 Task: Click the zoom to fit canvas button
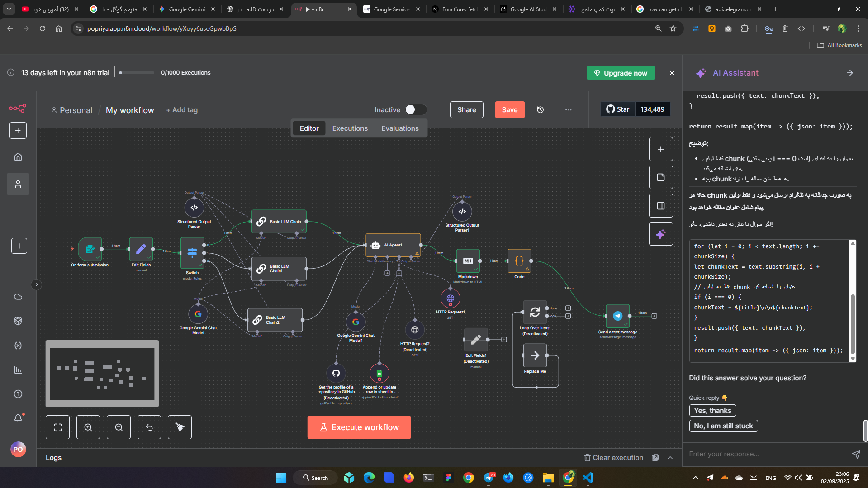pos(58,427)
